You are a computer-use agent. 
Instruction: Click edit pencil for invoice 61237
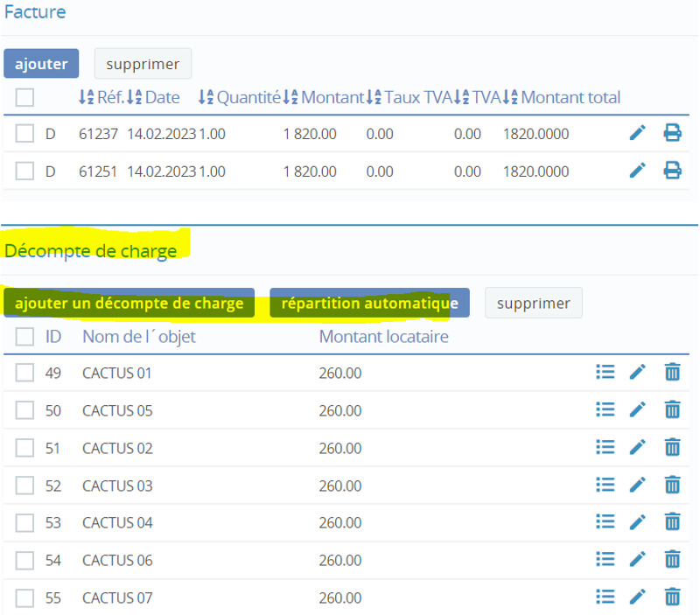point(638,134)
